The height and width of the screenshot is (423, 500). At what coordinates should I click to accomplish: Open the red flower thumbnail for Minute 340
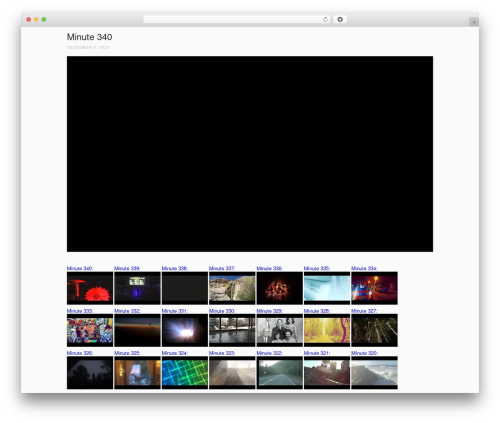[x=90, y=288]
